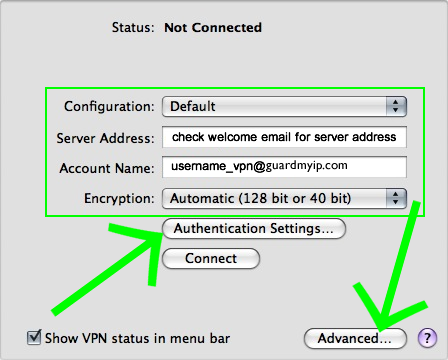The height and width of the screenshot is (360, 448).
Task: Open the purple help question mark
Action: (x=427, y=338)
